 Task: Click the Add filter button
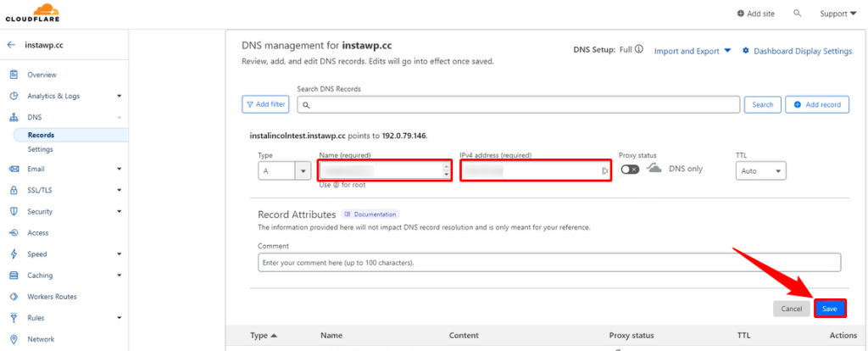(265, 104)
